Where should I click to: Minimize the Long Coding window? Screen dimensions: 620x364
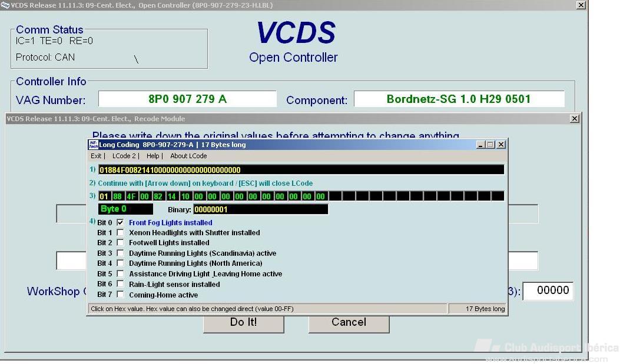pyautogui.click(x=480, y=145)
